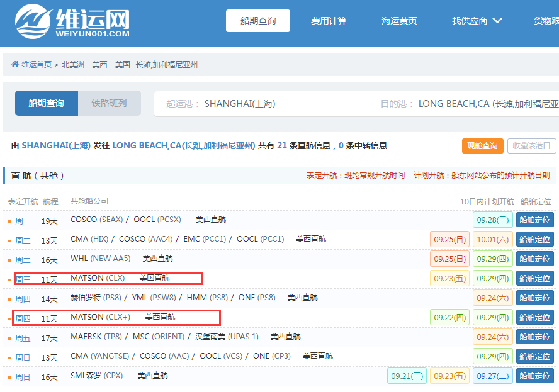Click the orange 现舱查询 button
The width and height of the screenshot is (559, 392).
point(483,145)
